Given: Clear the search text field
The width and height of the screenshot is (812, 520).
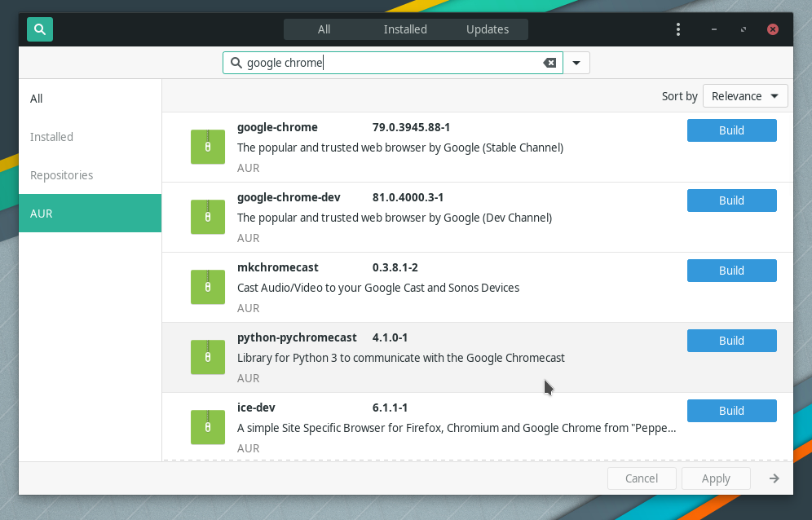Looking at the screenshot, I should click(549, 63).
